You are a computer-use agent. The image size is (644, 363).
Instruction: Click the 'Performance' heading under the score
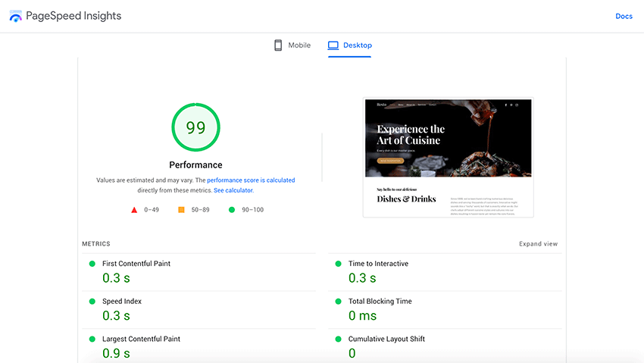195,165
